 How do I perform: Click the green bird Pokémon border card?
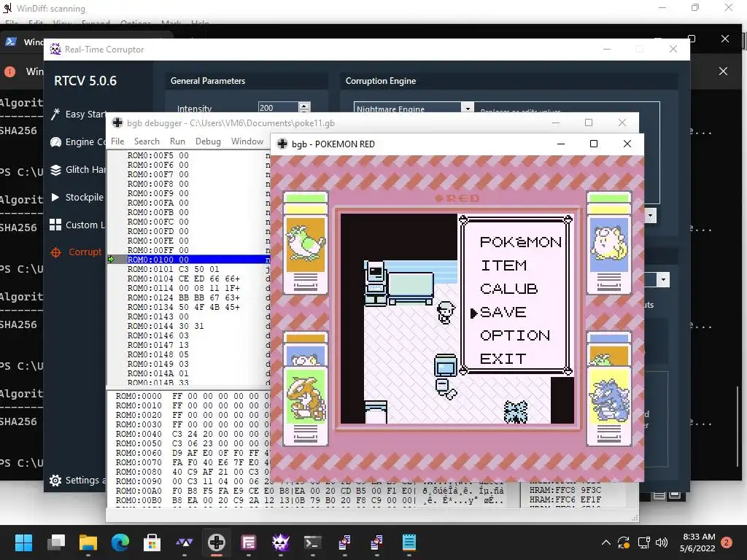pos(306,243)
